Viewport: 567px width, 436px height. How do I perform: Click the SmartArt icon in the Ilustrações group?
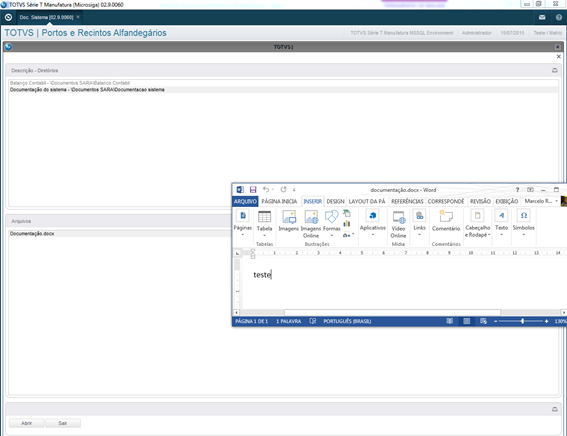pyautogui.click(x=347, y=213)
